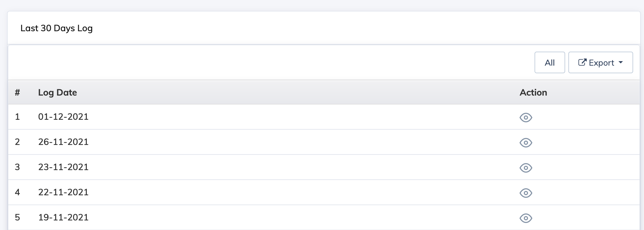Image resolution: width=644 pixels, height=230 pixels.
Task: Click the Last 30 Days Log title
Action: 56,28
